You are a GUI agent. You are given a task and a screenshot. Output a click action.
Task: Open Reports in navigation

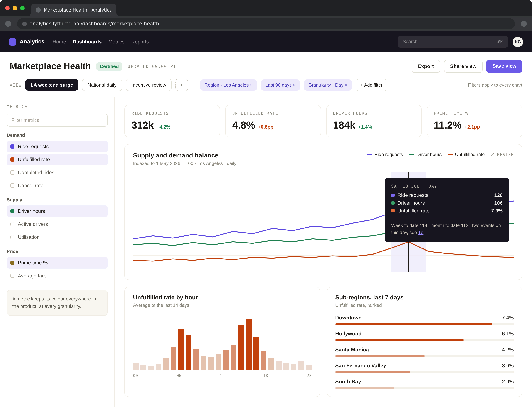[140, 42]
